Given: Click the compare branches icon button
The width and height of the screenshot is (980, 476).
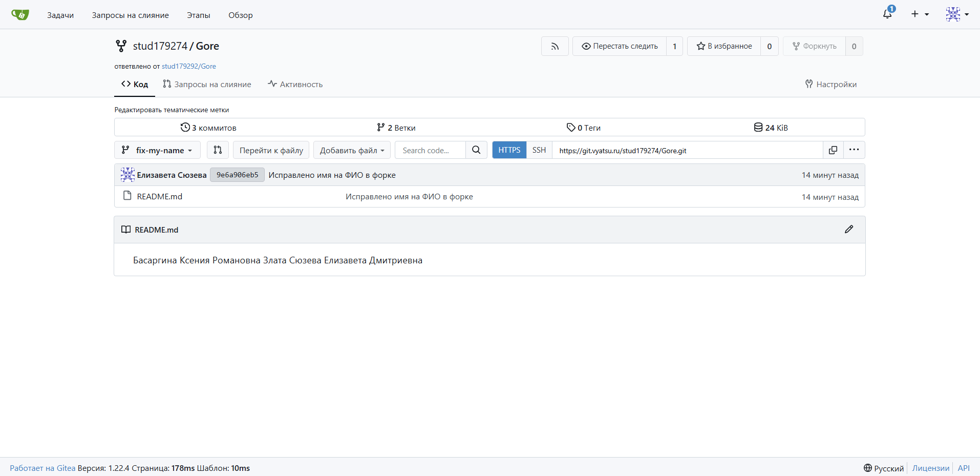Looking at the screenshot, I should coord(218,150).
